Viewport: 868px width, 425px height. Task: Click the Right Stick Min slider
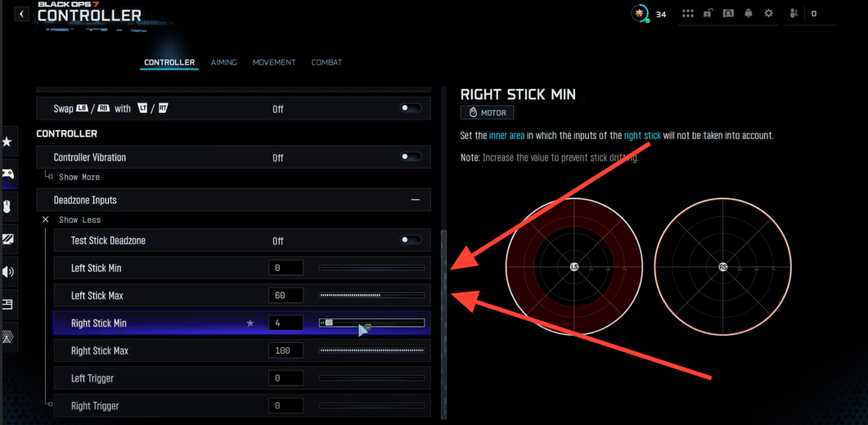[x=371, y=323]
